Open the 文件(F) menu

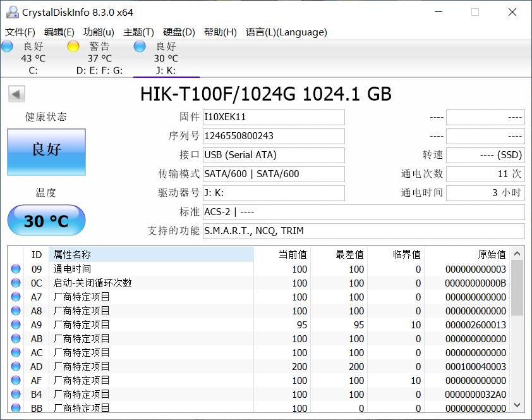(20, 32)
